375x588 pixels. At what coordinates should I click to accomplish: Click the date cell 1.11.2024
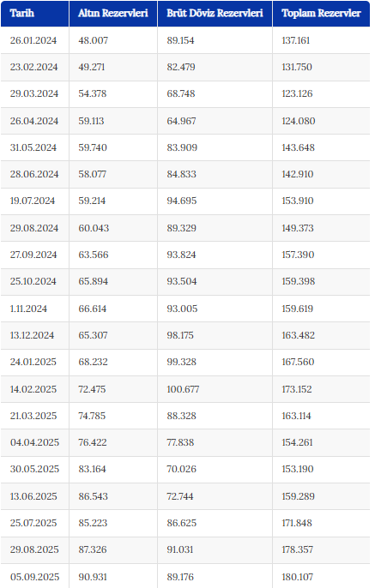click(28, 309)
